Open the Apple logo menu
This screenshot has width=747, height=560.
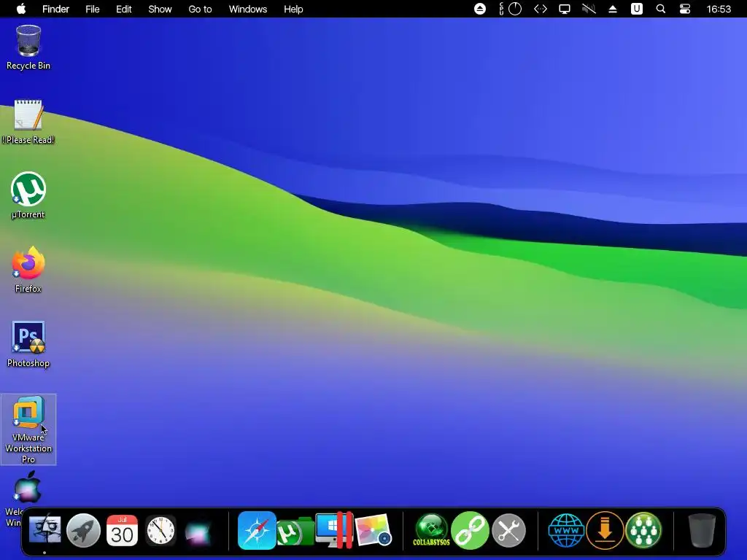point(21,9)
